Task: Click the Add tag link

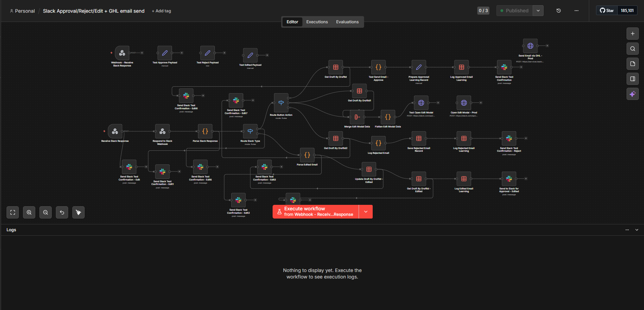Action: tap(161, 11)
